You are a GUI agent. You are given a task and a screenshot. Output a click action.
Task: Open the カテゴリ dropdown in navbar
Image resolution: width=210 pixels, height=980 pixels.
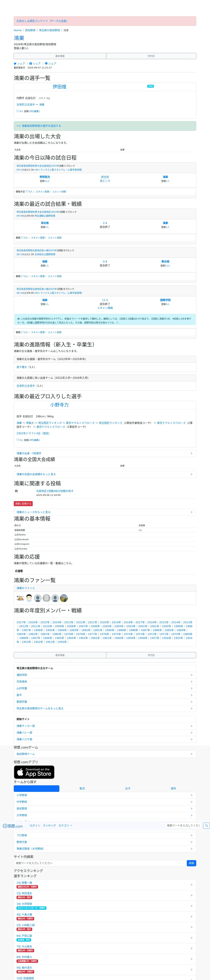[65, 825]
